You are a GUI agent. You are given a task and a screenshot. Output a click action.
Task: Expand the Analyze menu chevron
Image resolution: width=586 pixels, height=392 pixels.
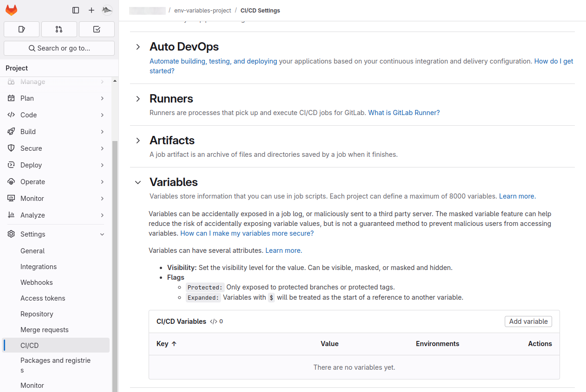(x=102, y=215)
